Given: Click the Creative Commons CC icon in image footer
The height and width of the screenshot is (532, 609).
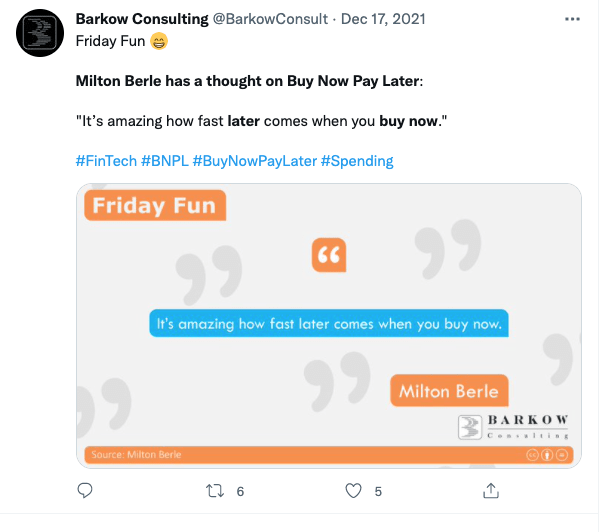Looking at the screenshot, I should 532,455.
